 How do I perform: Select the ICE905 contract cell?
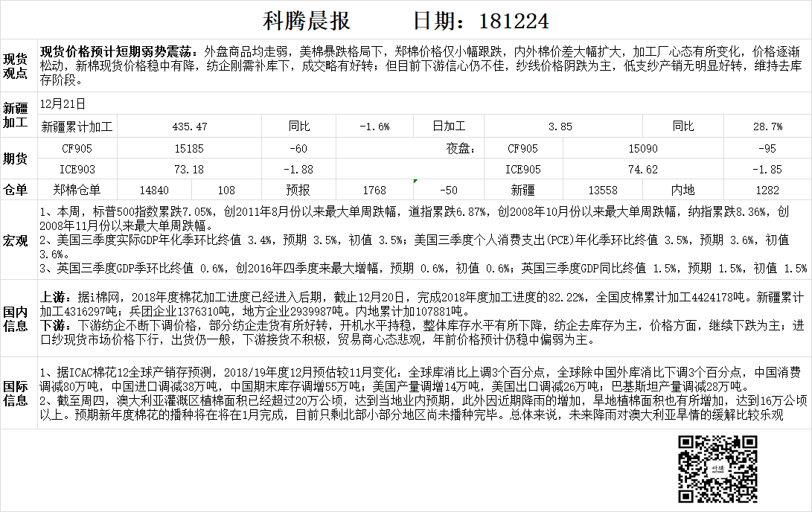coord(523,170)
